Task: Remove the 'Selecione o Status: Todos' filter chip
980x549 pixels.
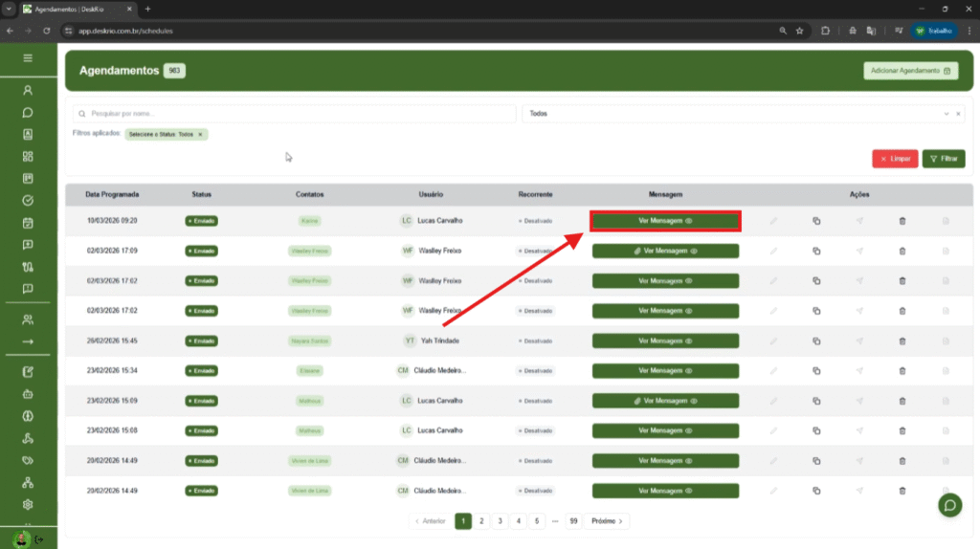Action: point(200,135)
